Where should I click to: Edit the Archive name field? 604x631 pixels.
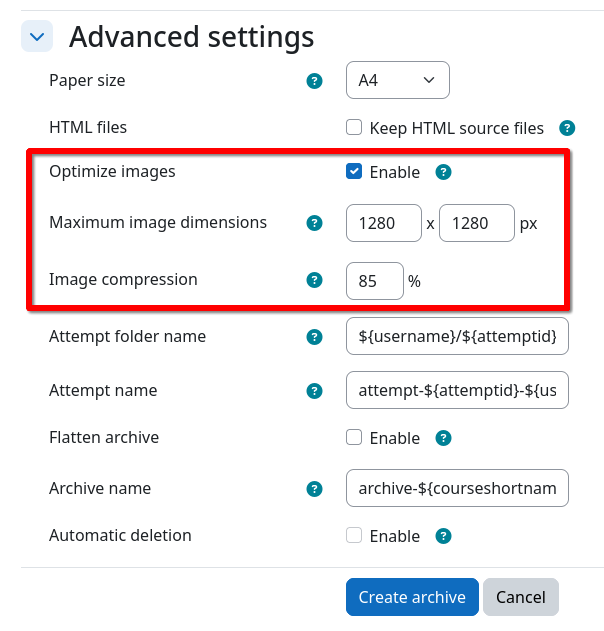[457, 488]
